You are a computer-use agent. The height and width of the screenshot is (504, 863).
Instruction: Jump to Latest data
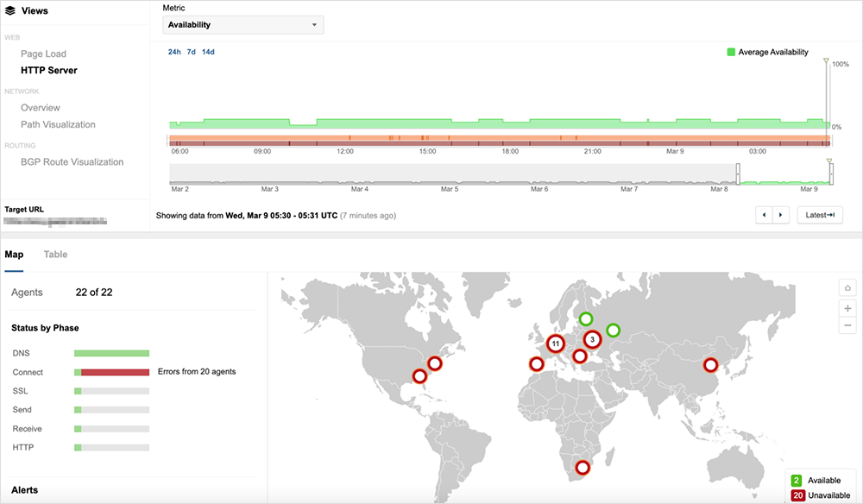point(819,215)
